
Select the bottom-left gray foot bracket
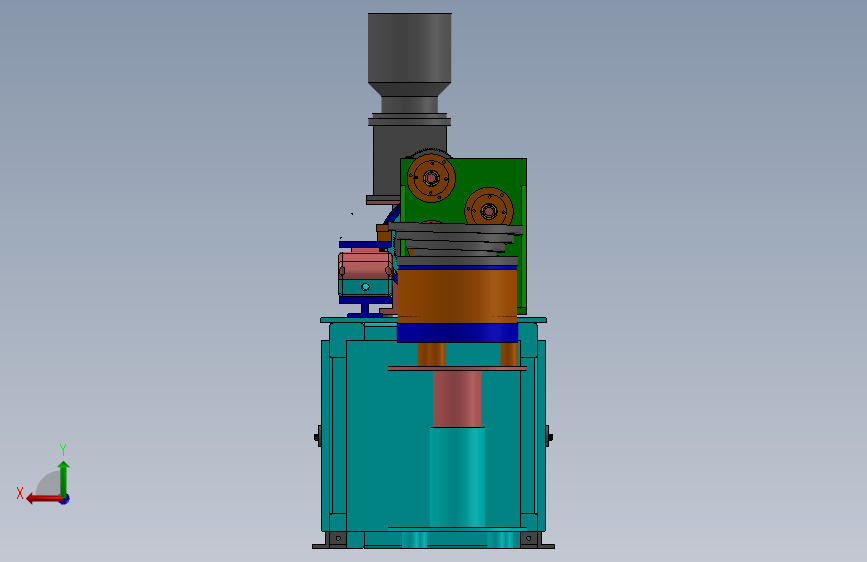click(331, 540)
